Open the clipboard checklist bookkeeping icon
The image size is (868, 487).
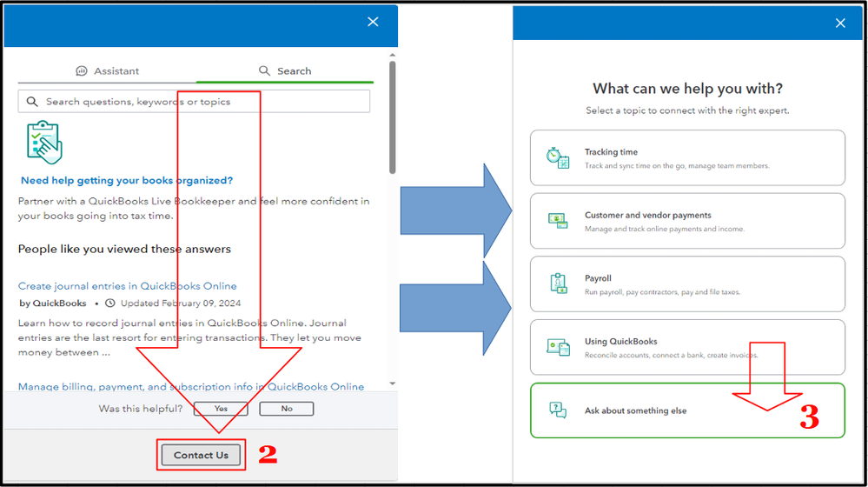coord(44,143)
